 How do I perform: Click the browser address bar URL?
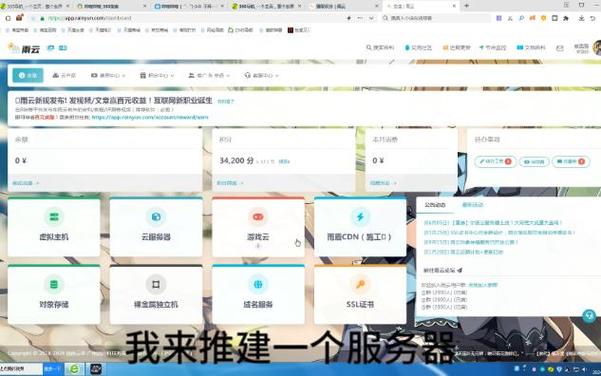click(90, 18)
